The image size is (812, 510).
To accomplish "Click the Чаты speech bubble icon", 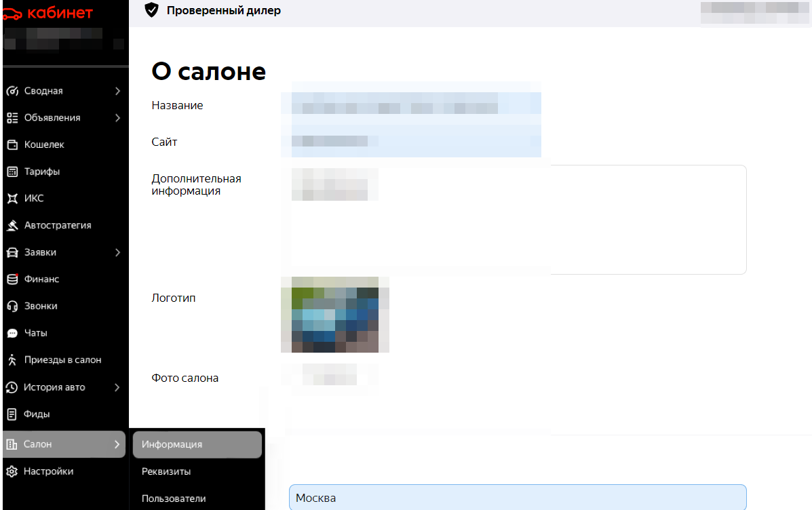I will [x=12, y=333].
